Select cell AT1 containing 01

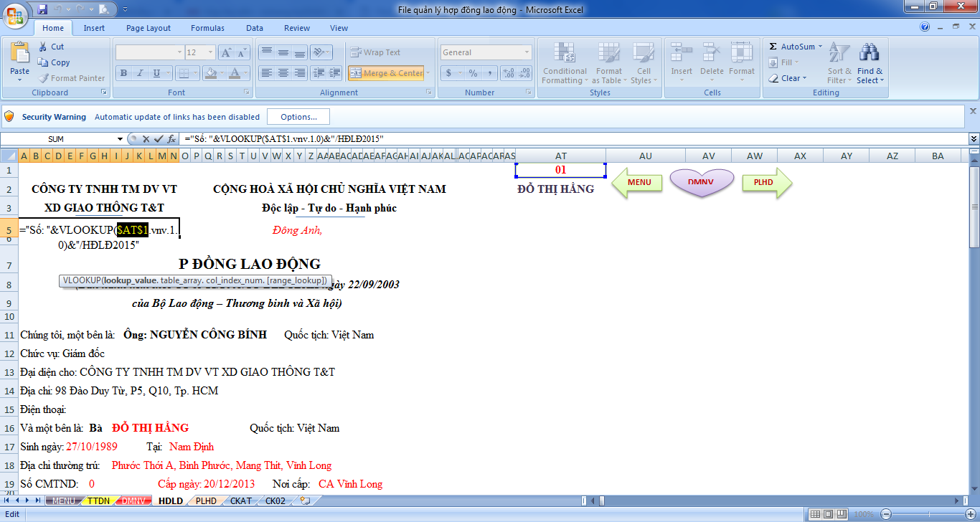560,171
